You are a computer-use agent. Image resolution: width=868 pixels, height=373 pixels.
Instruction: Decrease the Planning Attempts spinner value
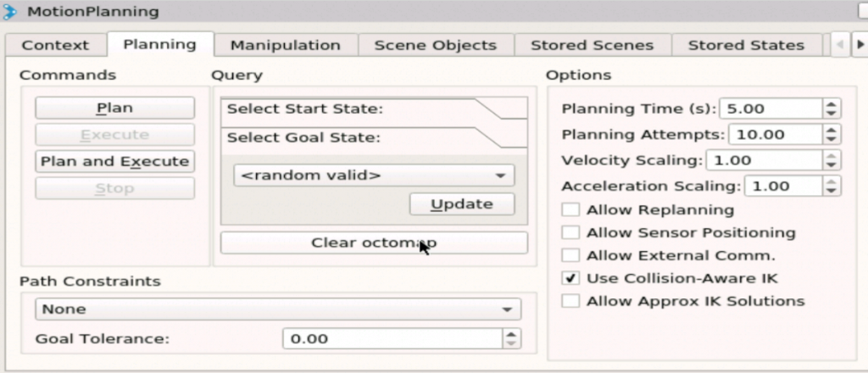click(x=832, y=139)
